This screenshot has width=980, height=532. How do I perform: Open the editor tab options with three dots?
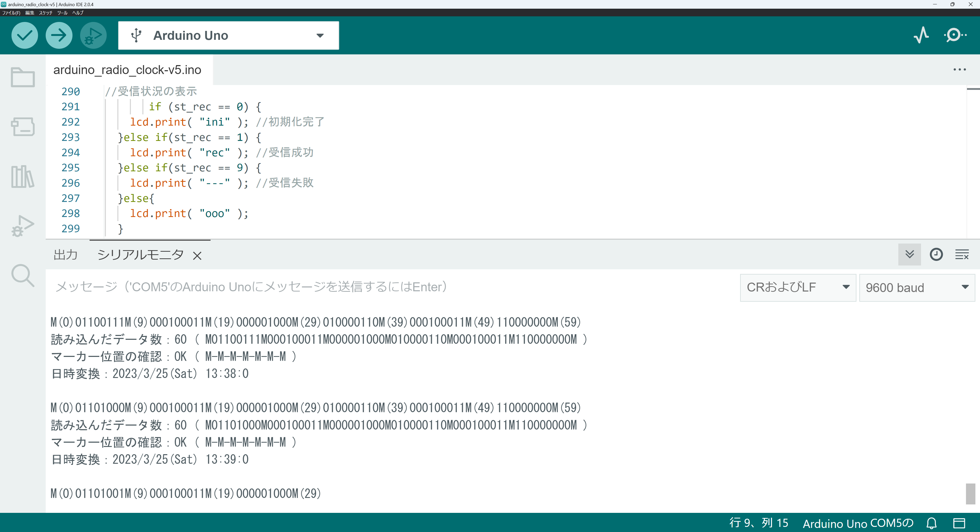click(960, 69)
